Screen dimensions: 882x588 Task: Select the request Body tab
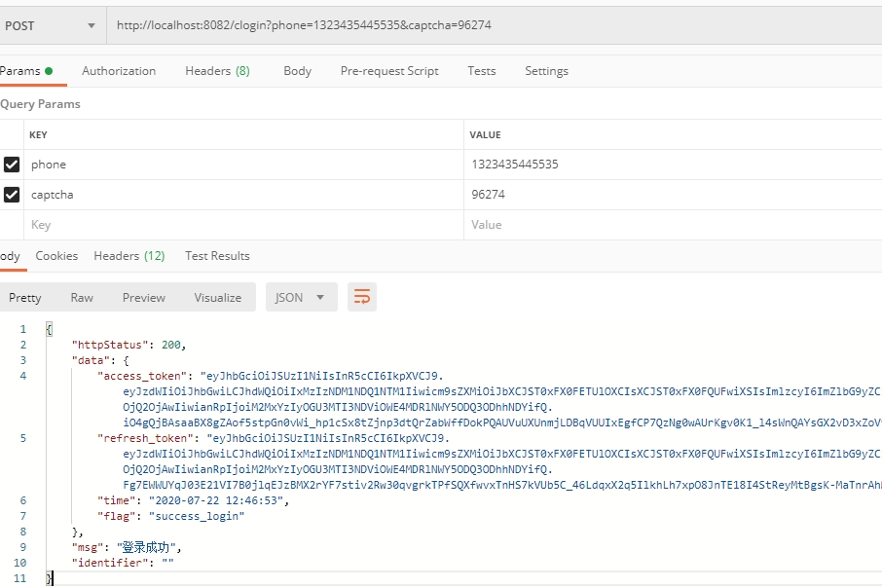pos(297,71)
